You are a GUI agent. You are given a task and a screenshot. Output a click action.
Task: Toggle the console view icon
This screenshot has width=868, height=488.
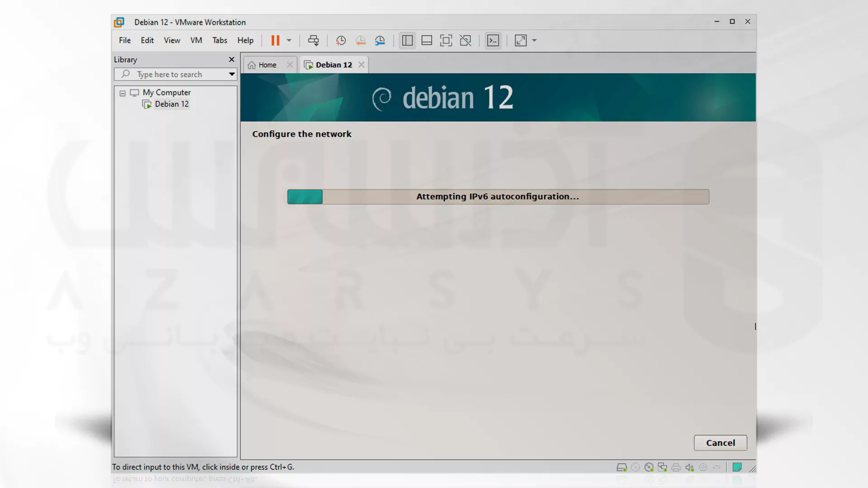(493, 40)
